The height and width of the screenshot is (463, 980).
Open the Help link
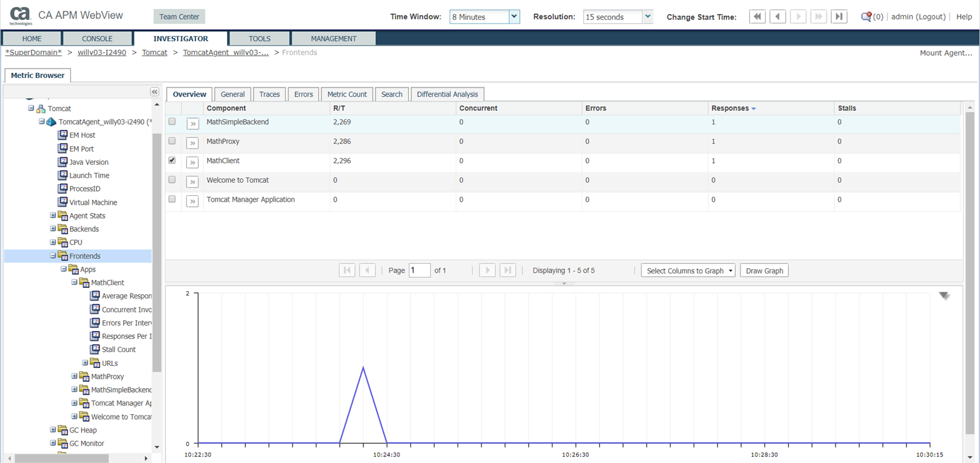[x=964, y=17]
